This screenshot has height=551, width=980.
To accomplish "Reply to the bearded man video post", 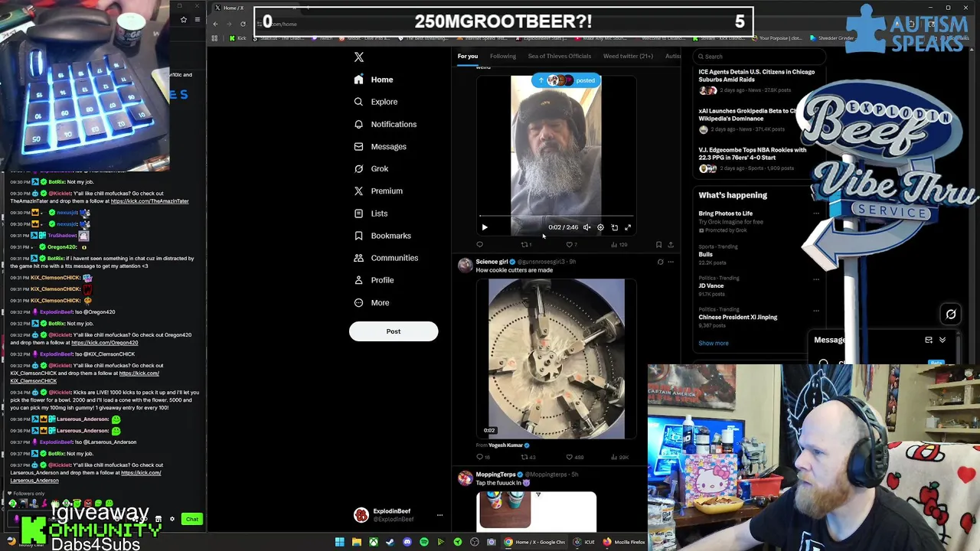I will (x=480, y=245).
